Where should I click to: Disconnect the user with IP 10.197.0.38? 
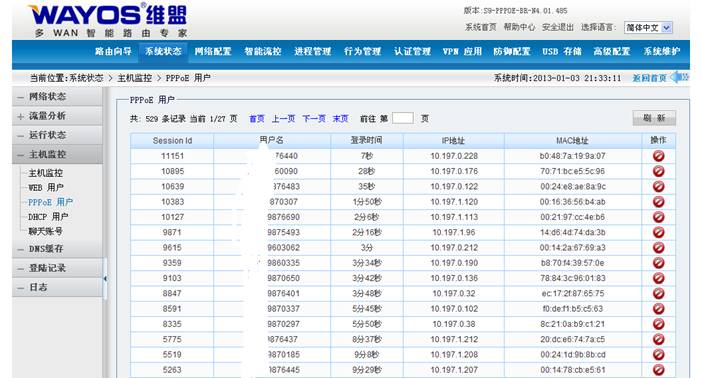pos(658,324)
